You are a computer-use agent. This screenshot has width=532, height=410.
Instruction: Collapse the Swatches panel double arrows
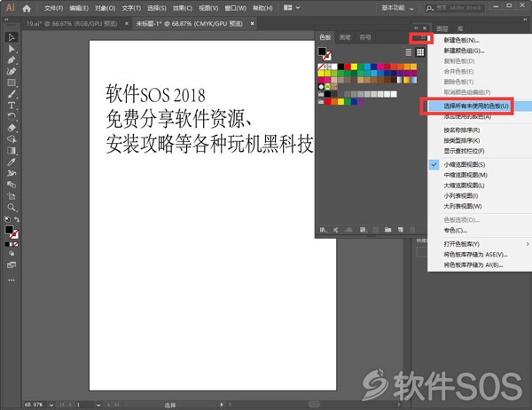click(x=416, y=28)
